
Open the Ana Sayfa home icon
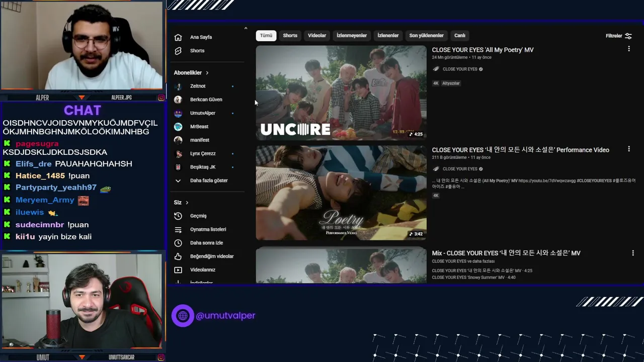[178, 37]
